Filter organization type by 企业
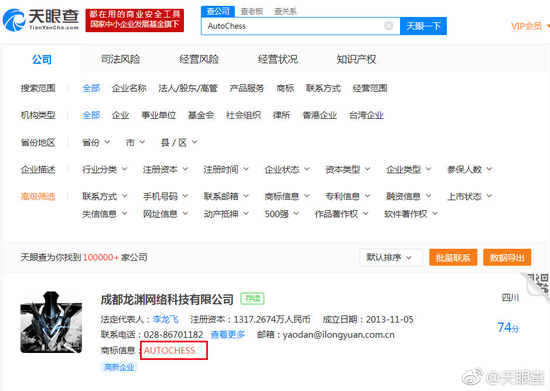This screenshot has width=550, height=391. coord(120,115)
